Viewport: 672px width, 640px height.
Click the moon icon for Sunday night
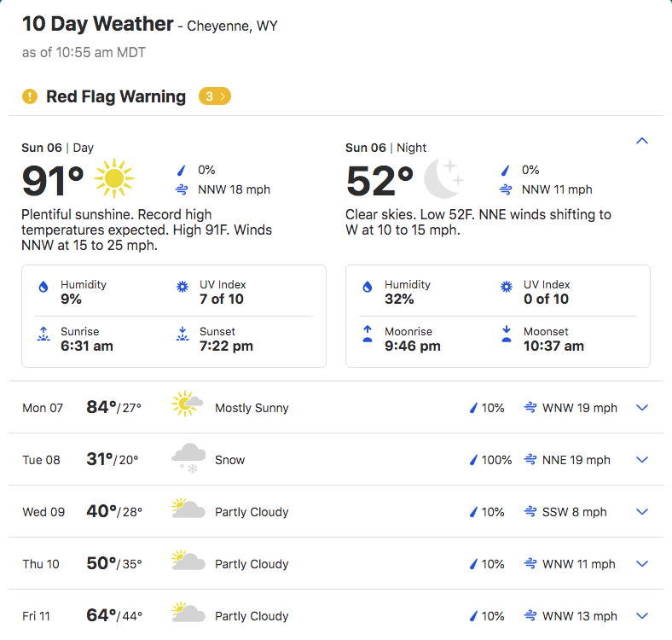[443, 179]
